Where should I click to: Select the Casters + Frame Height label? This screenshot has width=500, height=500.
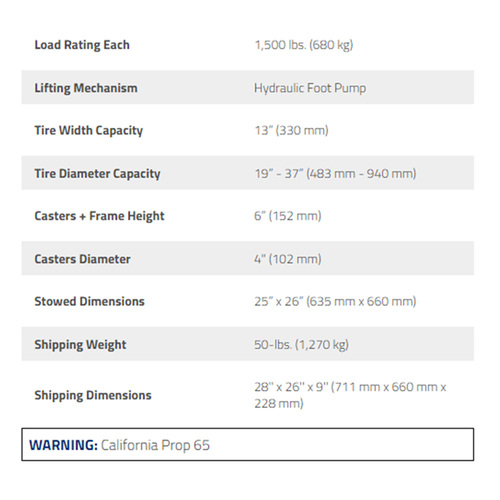click(99, 216)
